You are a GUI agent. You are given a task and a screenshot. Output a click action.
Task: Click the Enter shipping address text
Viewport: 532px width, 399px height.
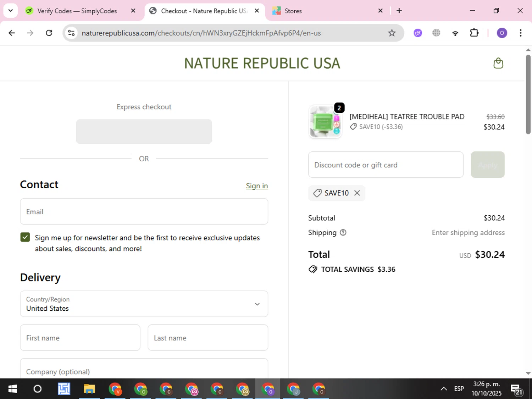click(x=468, y=233)
